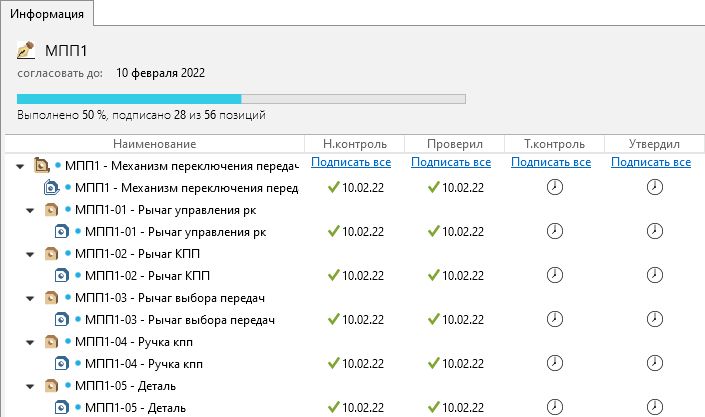Click the signing progress bar

click(x=241, y=99)
